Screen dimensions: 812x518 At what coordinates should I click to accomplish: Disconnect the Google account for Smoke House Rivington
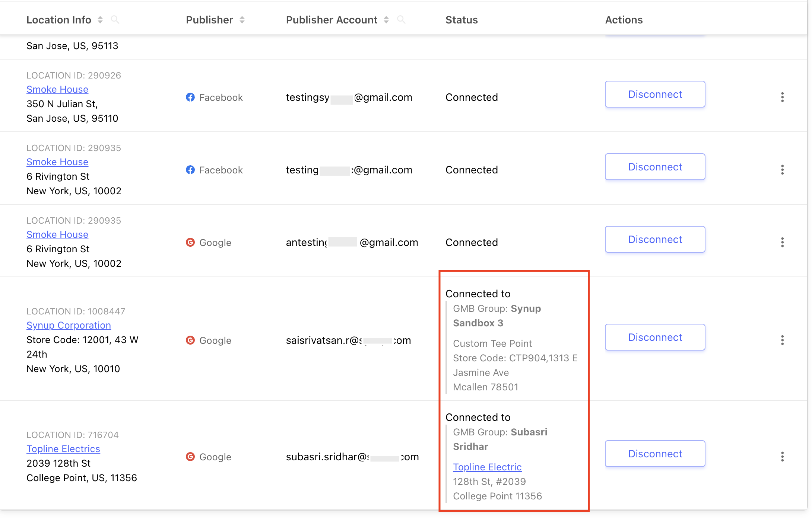(x=655, y=239)
